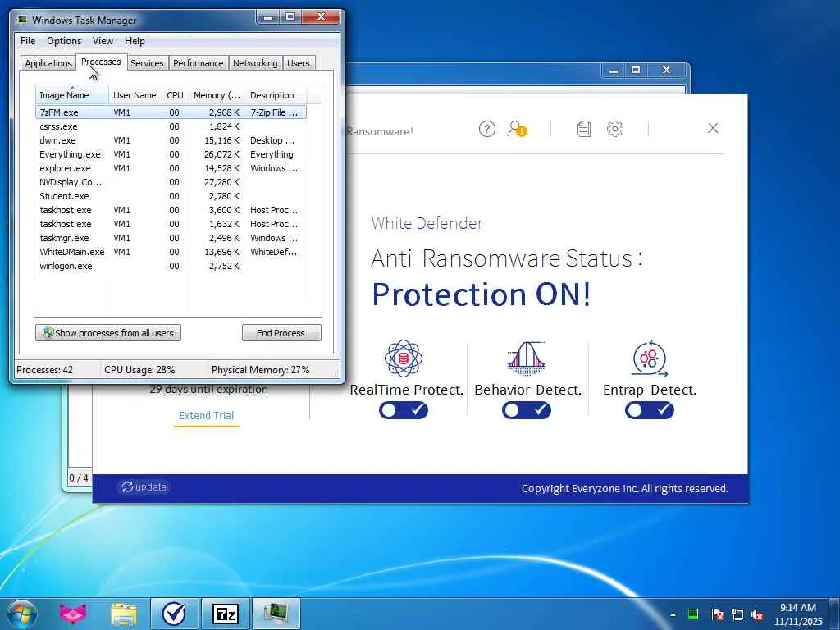Select the Everything.exe process row

pyautogui.click(x=171, y=154)
